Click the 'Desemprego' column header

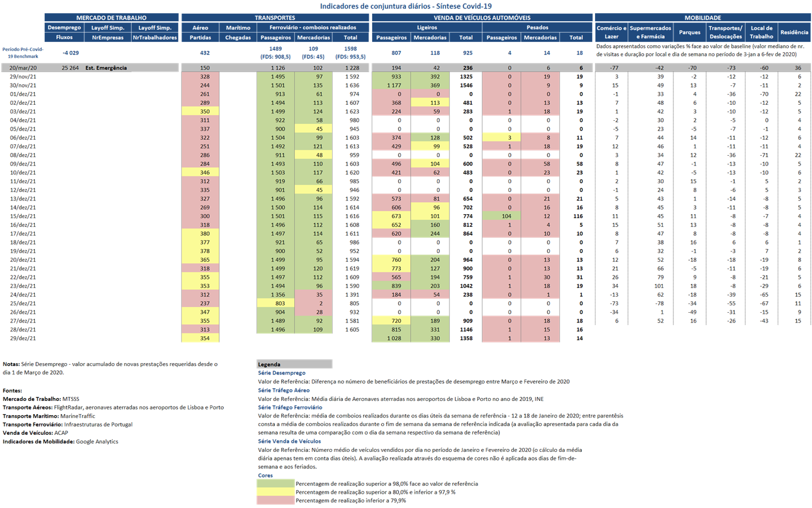pyautogui.click(x=64, y=27)
